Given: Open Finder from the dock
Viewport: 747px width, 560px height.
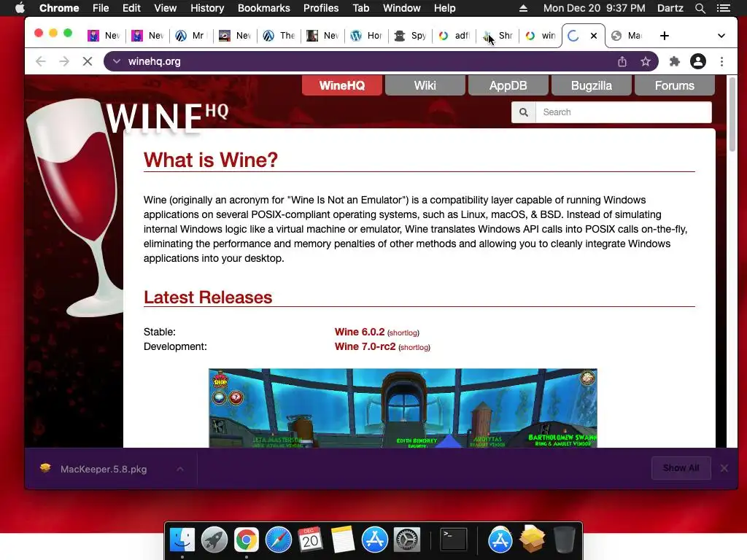Looking at the screenshot, I should click(182, 540).
